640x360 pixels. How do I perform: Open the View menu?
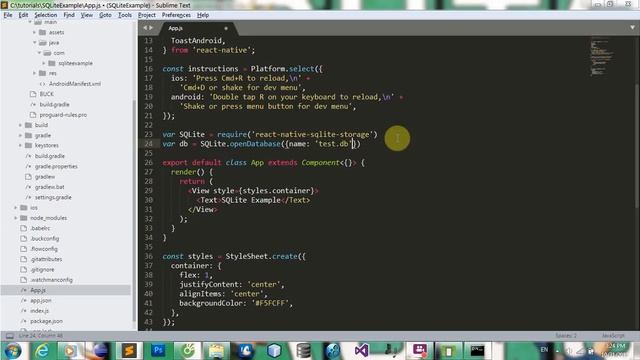(87, 15)
